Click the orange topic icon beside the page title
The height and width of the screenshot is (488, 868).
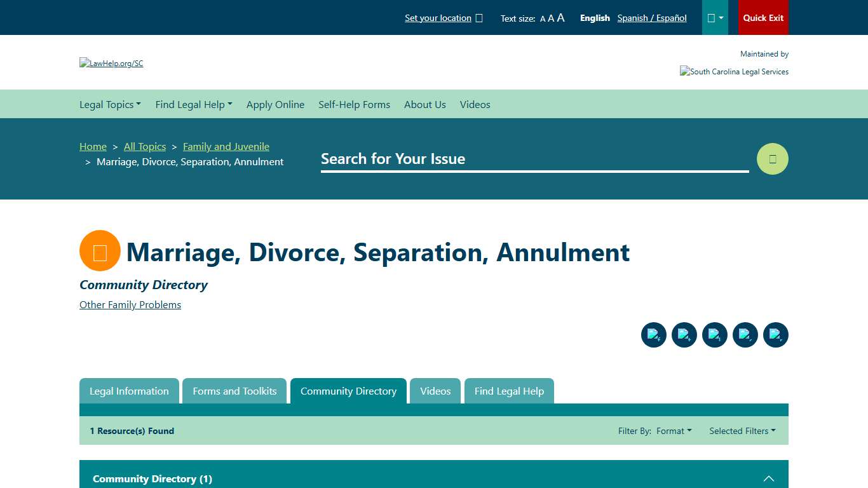pyautogui.click(x=99, y=250)
